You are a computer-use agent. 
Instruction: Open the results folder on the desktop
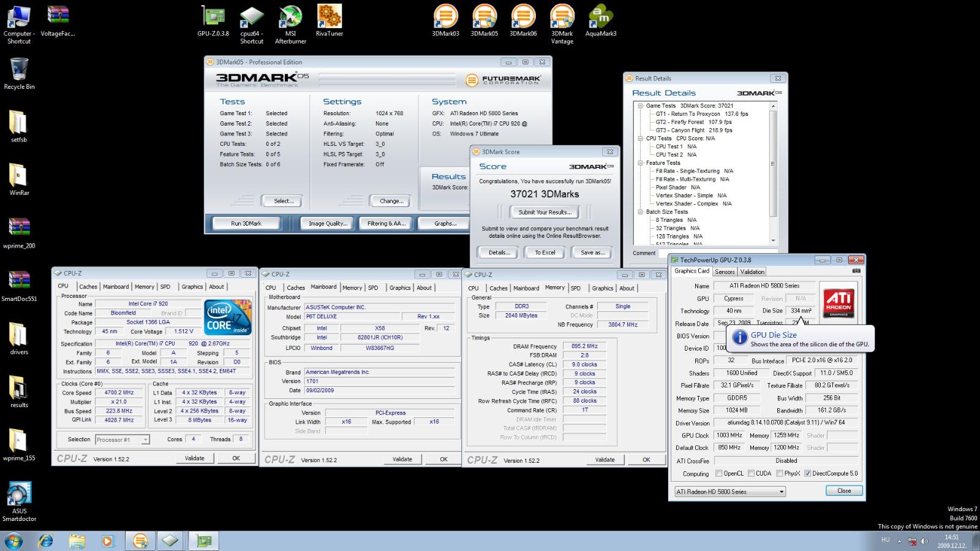click(x=19, y=392)
